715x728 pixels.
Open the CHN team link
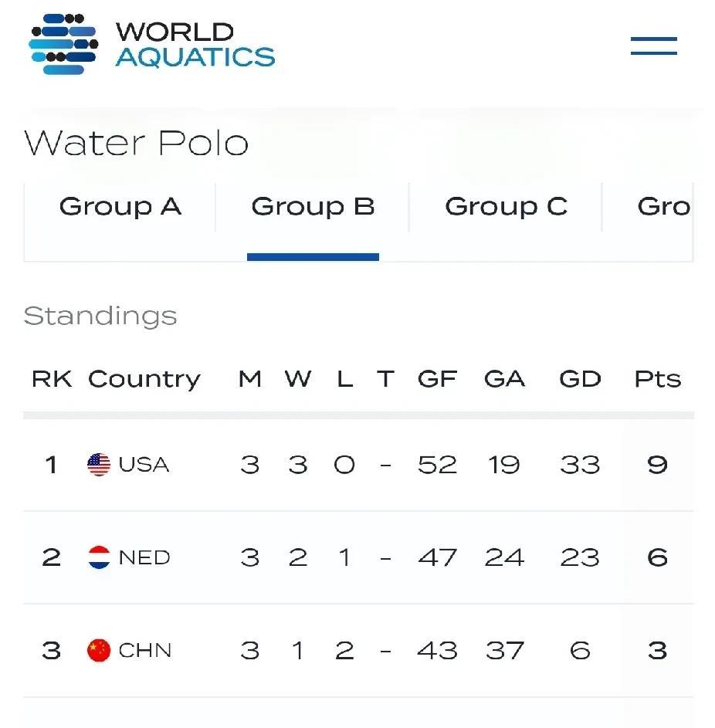click(x=145, y=651)
